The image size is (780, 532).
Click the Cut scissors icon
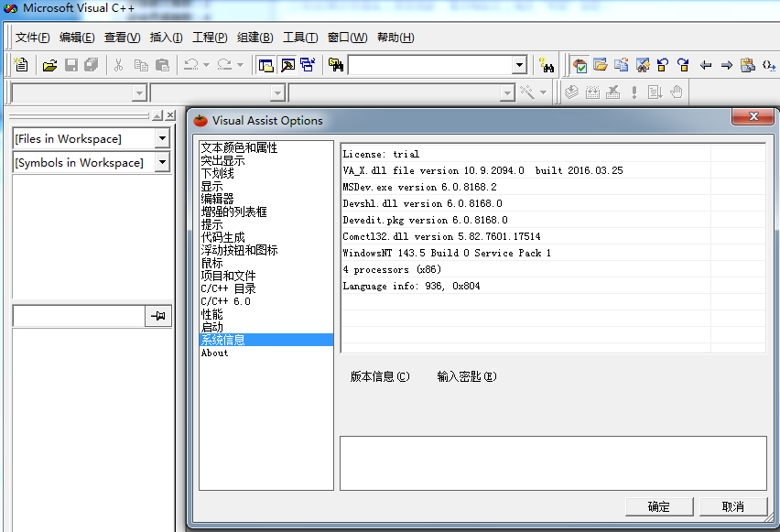(x=118, y=65)
